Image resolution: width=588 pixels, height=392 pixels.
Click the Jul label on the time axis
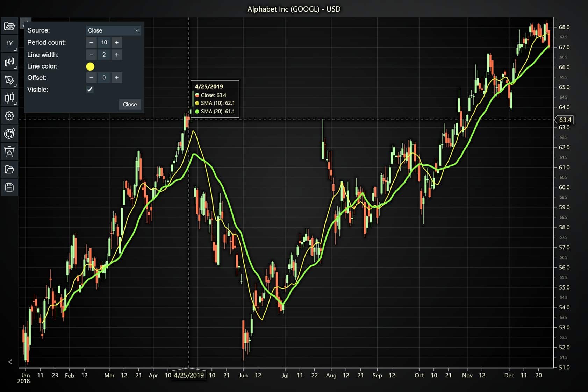285,375
